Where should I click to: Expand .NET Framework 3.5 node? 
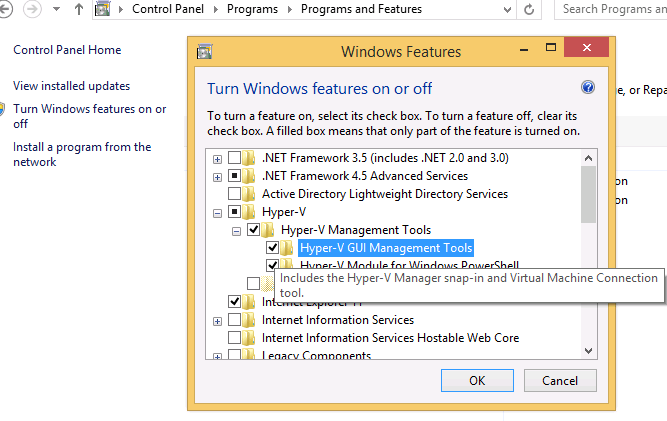(217, 159)
